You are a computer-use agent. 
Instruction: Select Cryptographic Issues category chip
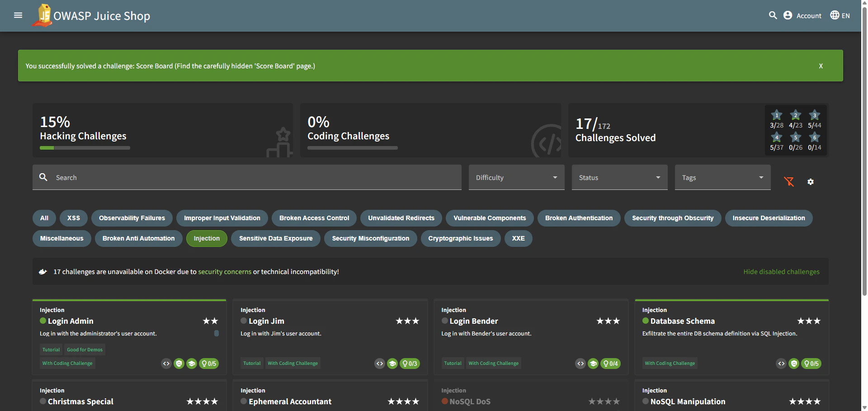pyautogui.click(x=461, y=238)
